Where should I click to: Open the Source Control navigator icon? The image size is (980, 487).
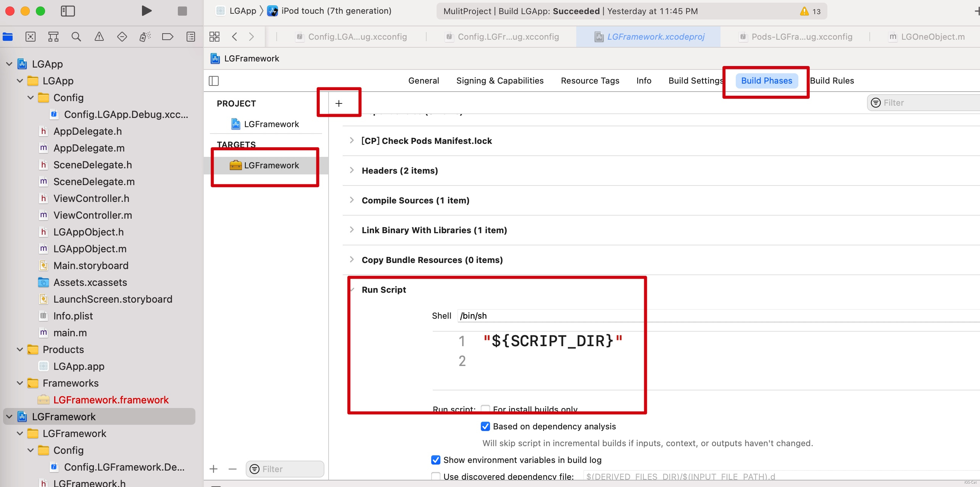point(31,37)
